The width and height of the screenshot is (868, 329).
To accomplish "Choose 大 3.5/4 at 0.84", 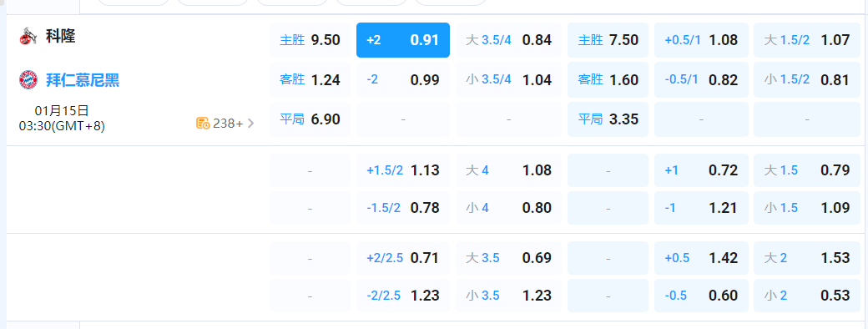I will (x=509, y=40).
